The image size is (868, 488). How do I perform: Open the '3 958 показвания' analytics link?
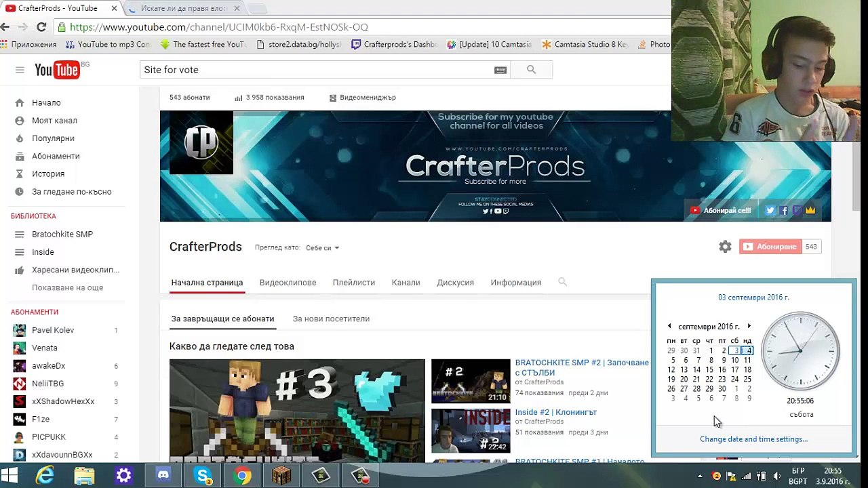click(269, 98)
